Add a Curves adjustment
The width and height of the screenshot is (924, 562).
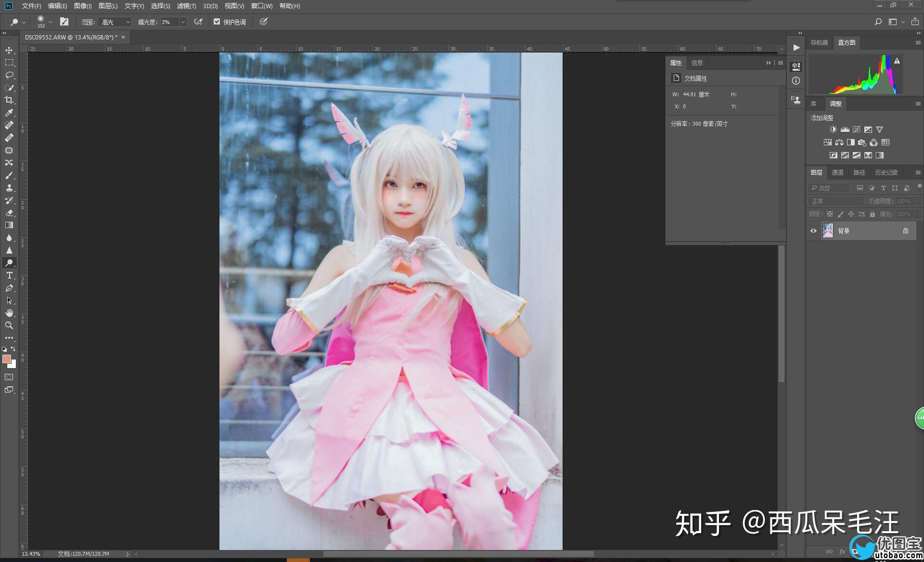click(x=857, y=129)
